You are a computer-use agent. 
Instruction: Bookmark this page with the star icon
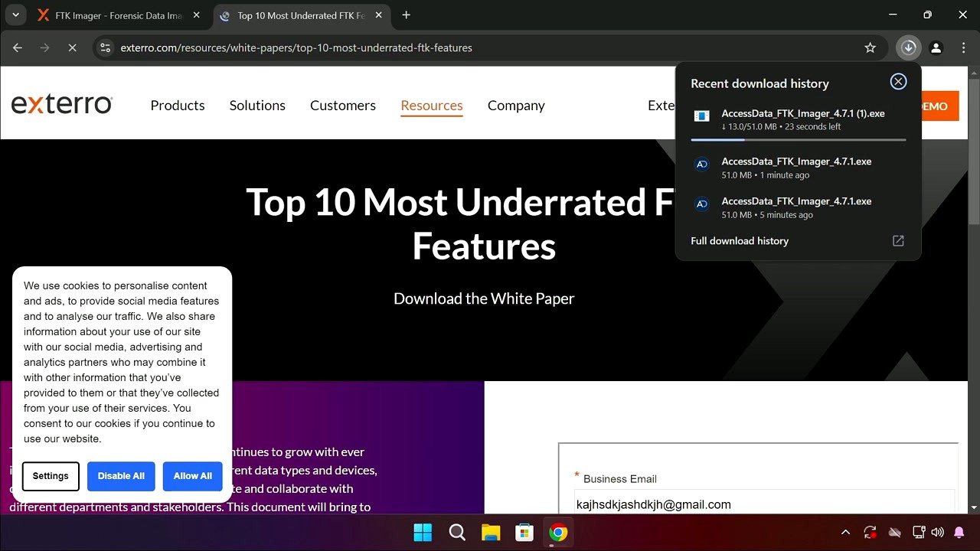pyautogui.click(x=870, y=47)
